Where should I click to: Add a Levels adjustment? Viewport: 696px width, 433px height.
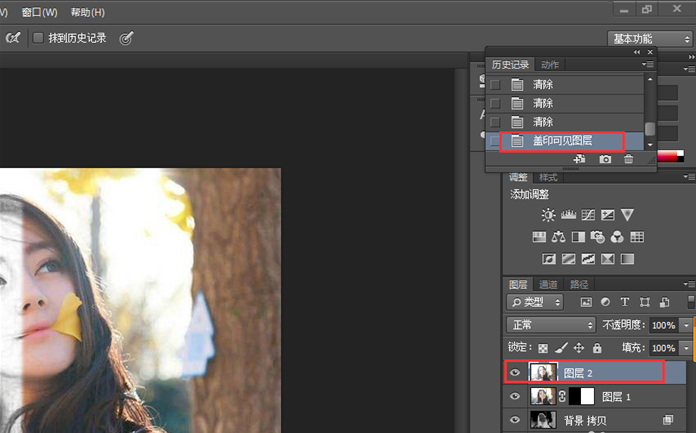click(568, 215)
